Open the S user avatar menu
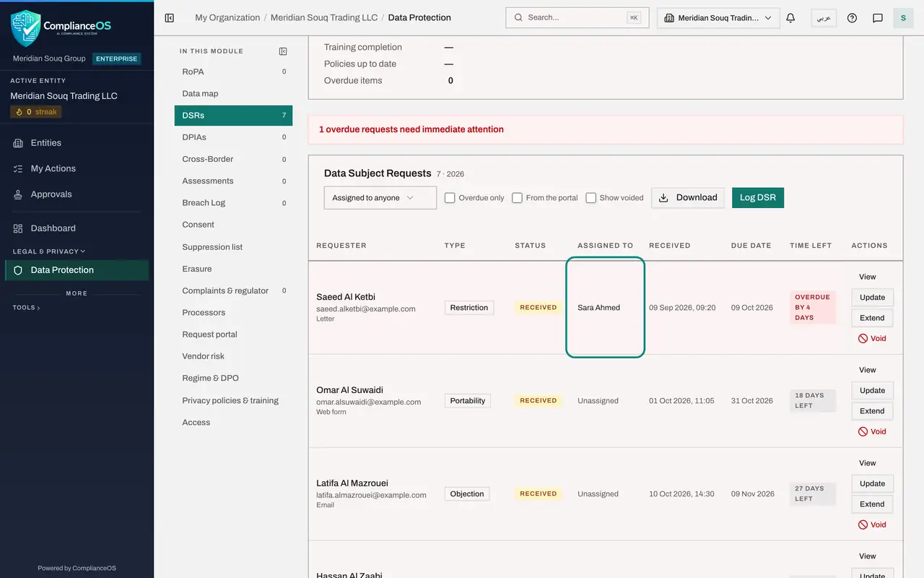This screenshot has width=924, height=578. tap(903, 18)
